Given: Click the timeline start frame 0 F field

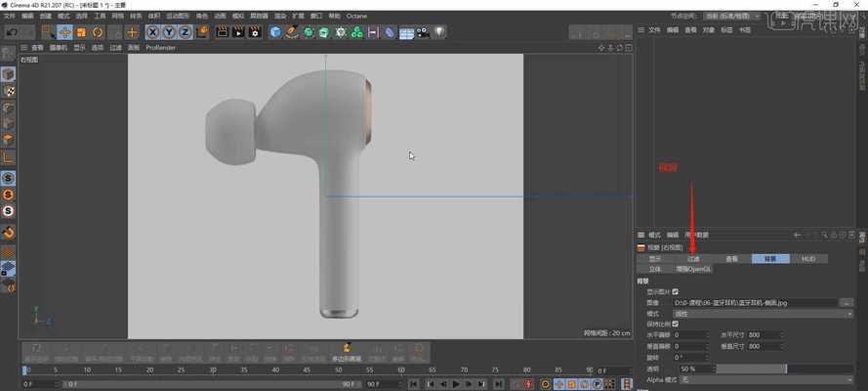Looking at the screenshot, I should [x=40, y=384].
